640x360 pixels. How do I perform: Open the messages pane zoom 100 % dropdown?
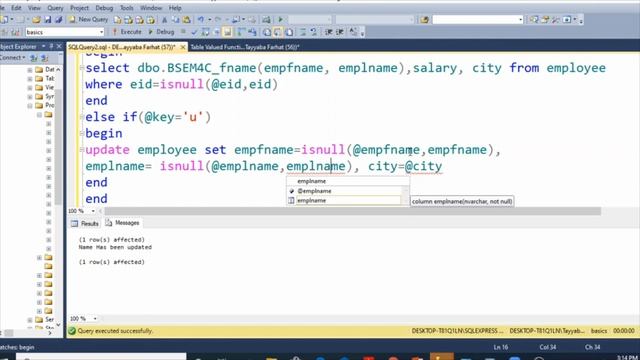pyautogui.click(x=95, y=318)
